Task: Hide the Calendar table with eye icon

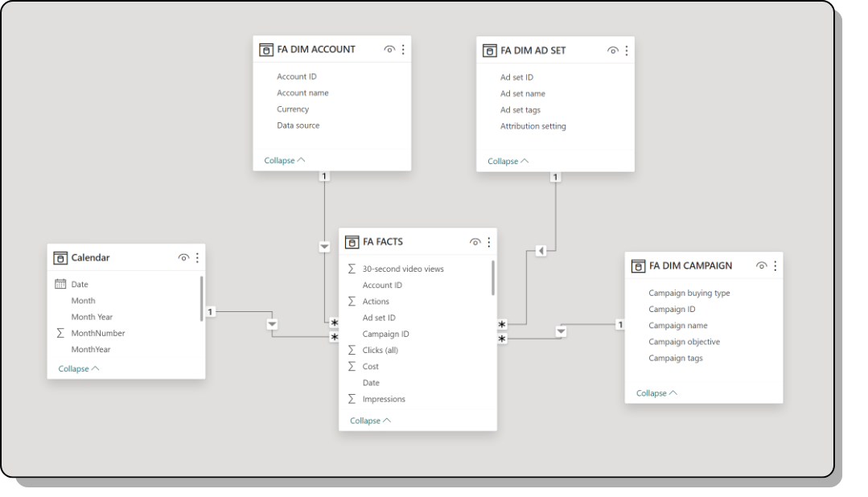Action: pyautogui.click(x=183, y=258)
